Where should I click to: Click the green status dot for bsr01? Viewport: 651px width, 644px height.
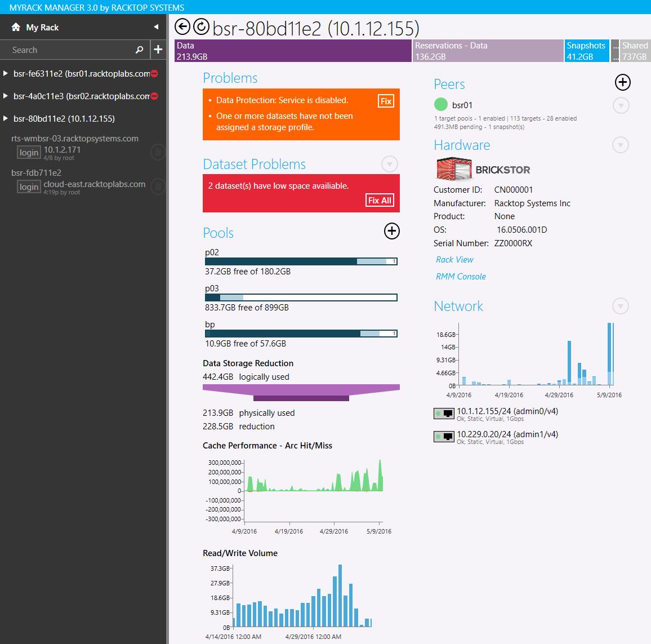(x=440, y=105)
